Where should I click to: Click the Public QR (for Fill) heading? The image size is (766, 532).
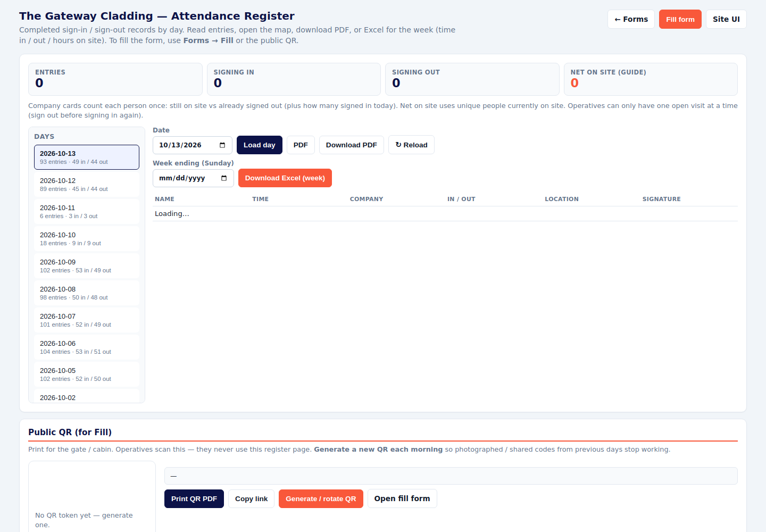tap(70, 432)
